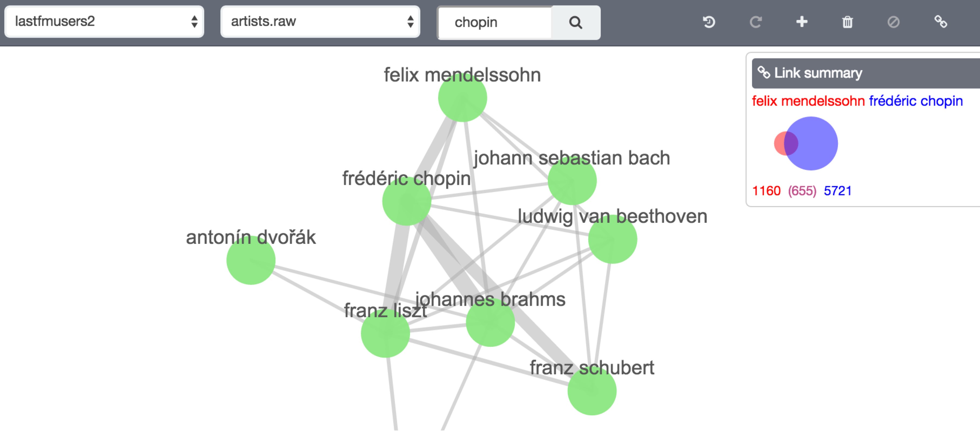Click the undo history icon
The width and height of the screenshot is (980, 431).
[x=709, y=22]
